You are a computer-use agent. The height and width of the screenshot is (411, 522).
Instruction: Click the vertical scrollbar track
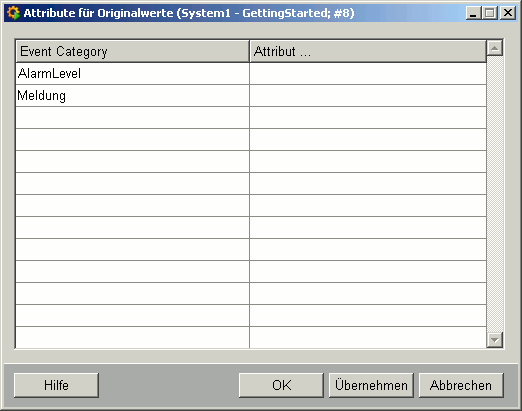click(x=495, y=194)
